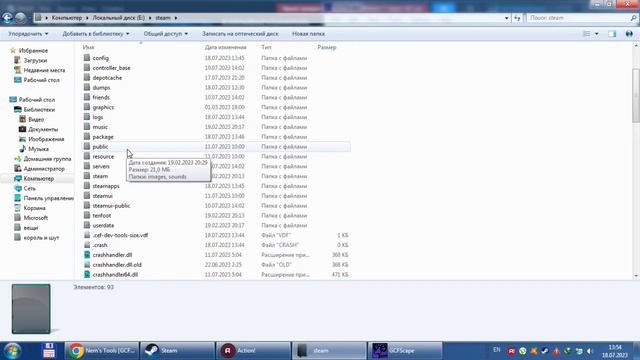Select the steamui-public folder name

pos(111,206)
